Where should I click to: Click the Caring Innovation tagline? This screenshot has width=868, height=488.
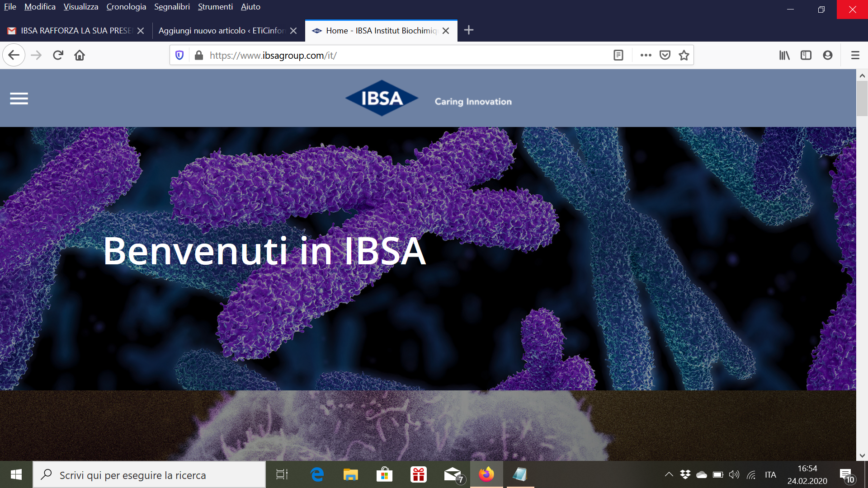pyautogui.click(x=473, y=102)
